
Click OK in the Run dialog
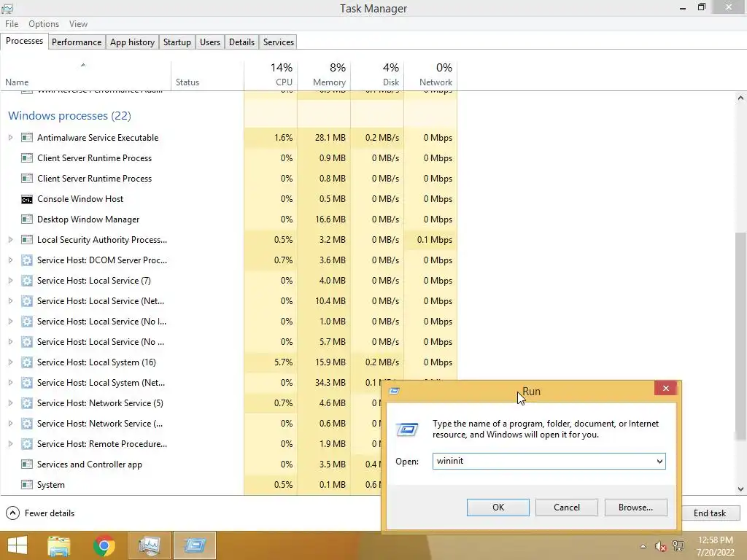[498, 507]
